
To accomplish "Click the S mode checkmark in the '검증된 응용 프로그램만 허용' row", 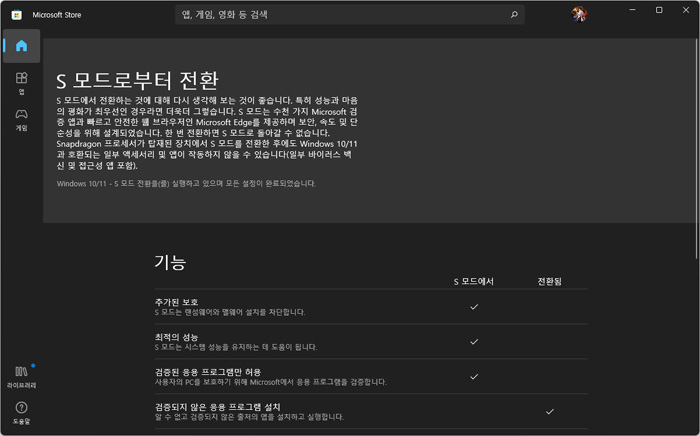I will pyautogui.click(x=474, y=377).
